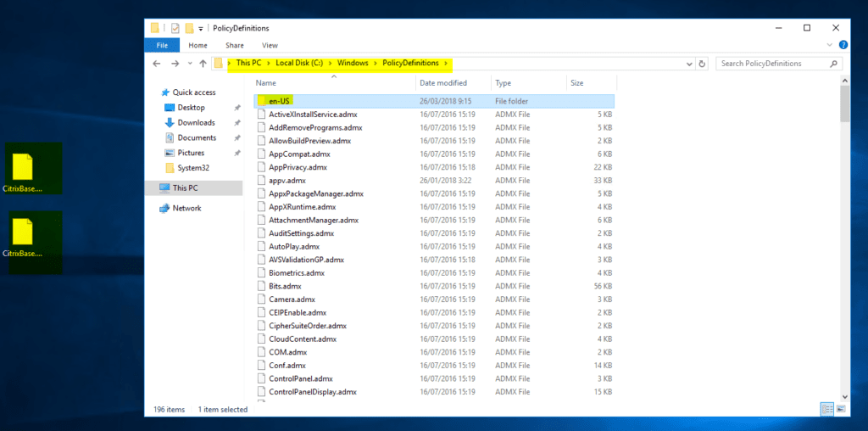
Task: Open the Customize Quick Access Toolbar dropdown
Action: (200, 28)
